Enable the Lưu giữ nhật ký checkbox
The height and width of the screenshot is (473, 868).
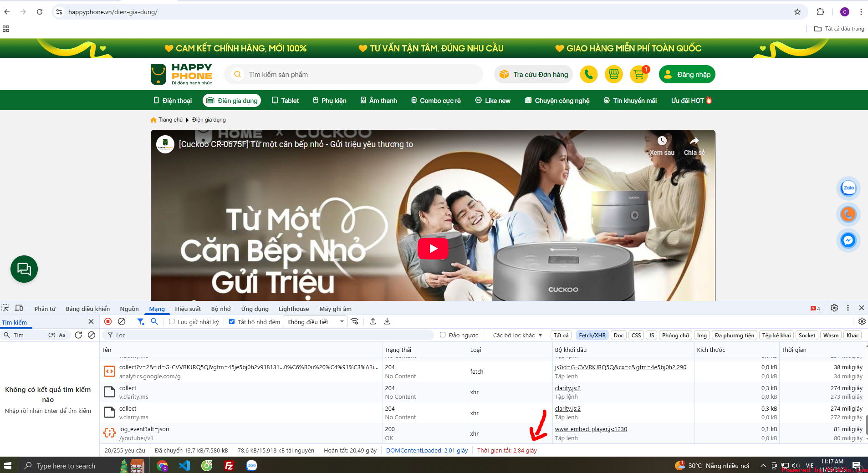[172, 321]
